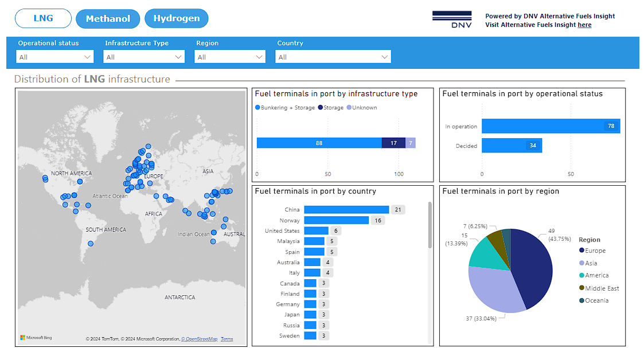This screenshot has height=348, width=644.
Task: Switch to the Hydrogen tab
Action: 176,18
